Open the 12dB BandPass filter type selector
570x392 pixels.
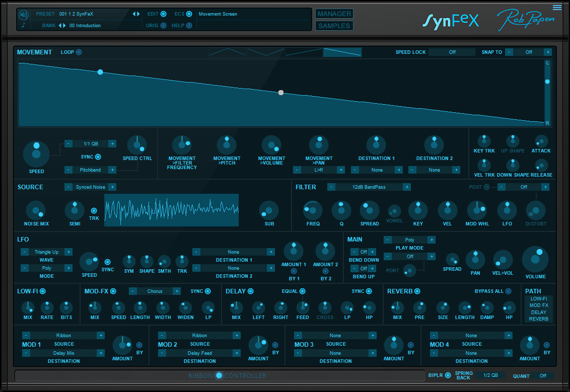369,187
